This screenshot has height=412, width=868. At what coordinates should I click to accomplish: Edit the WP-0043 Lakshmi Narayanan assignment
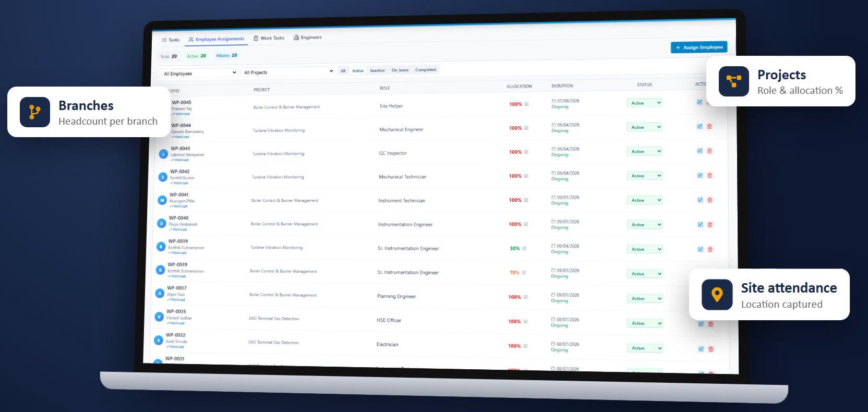pyautogui.click(x=700, y=151)
